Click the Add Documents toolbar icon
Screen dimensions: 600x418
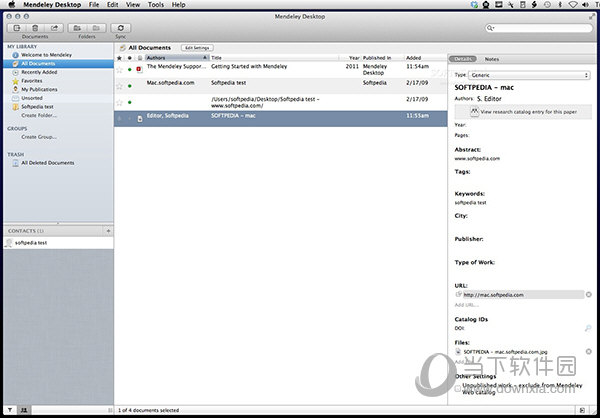pyautogui.click(x=16, y=28)
